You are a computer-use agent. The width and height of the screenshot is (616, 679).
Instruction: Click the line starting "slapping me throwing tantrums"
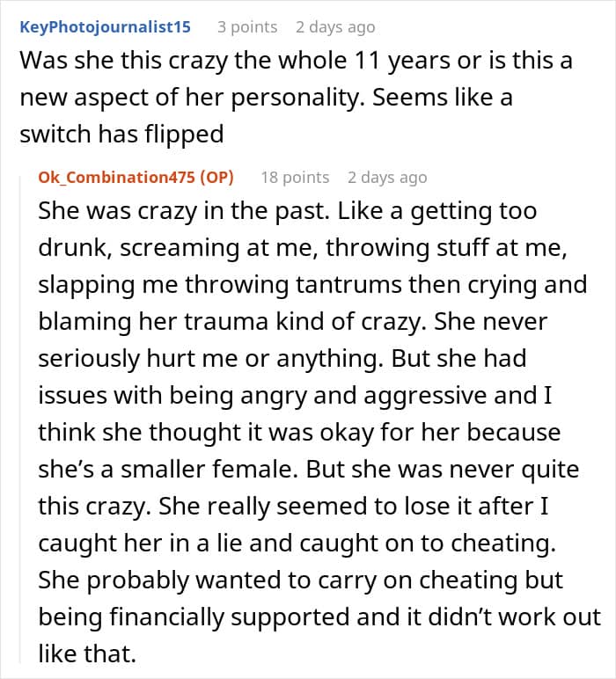[312, 285]
